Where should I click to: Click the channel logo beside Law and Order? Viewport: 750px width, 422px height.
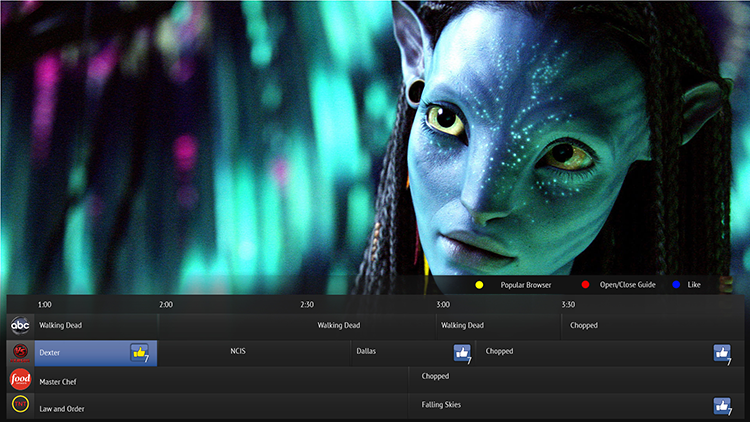point(20,406)
